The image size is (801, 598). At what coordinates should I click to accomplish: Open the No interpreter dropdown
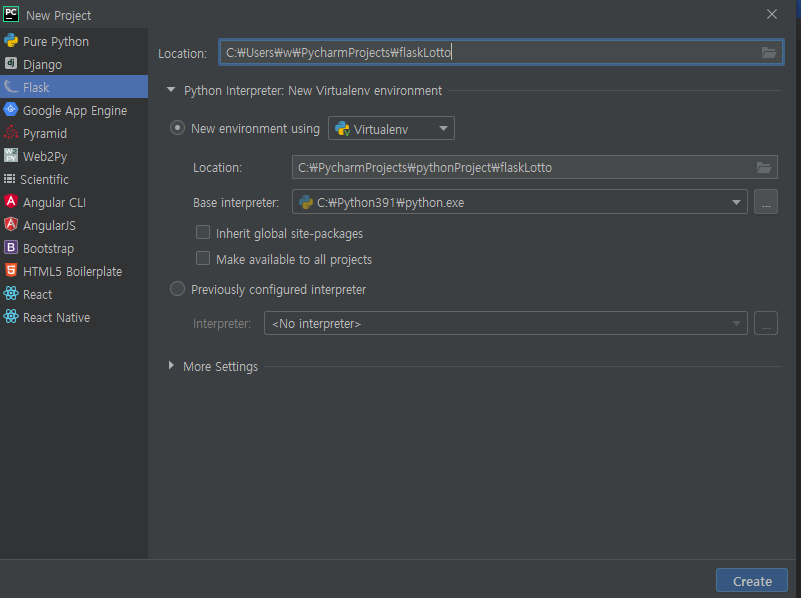coord(506,323)
